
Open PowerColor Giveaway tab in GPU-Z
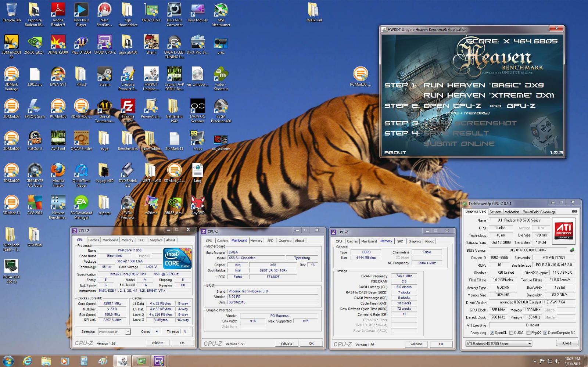[538, 212]
